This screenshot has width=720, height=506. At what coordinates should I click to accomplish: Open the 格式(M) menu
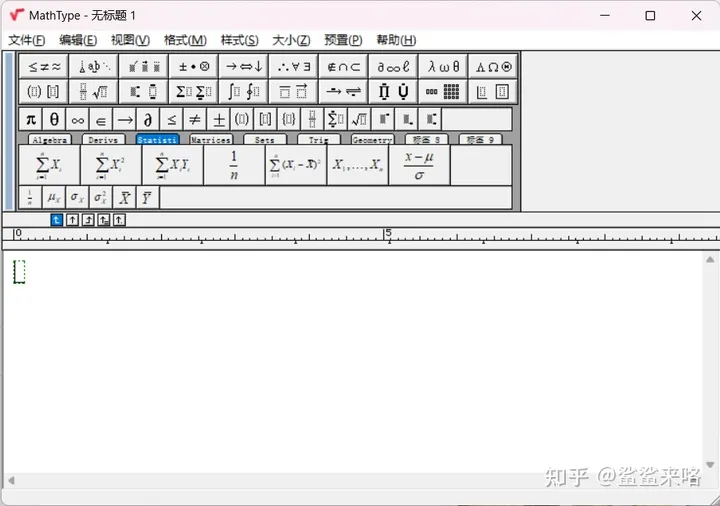tap(185, 40)
